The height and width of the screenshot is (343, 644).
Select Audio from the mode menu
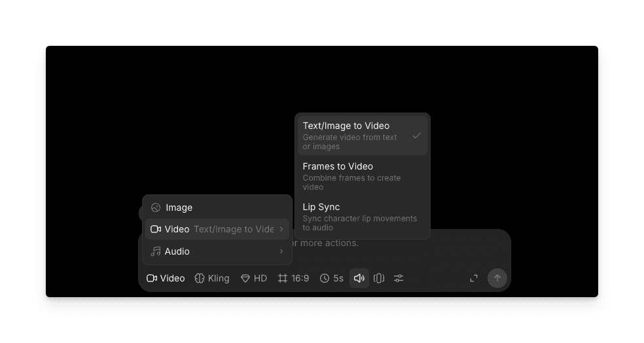click(177, 251)
